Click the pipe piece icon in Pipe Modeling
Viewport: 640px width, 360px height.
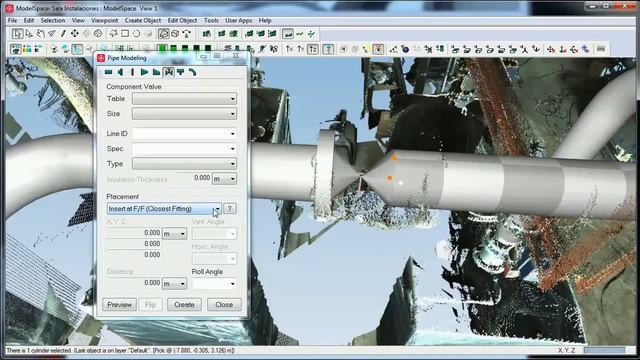point(108,72)
